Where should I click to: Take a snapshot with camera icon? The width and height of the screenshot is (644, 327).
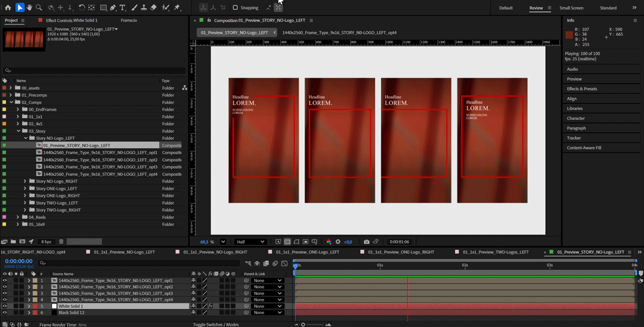point(366,242)
